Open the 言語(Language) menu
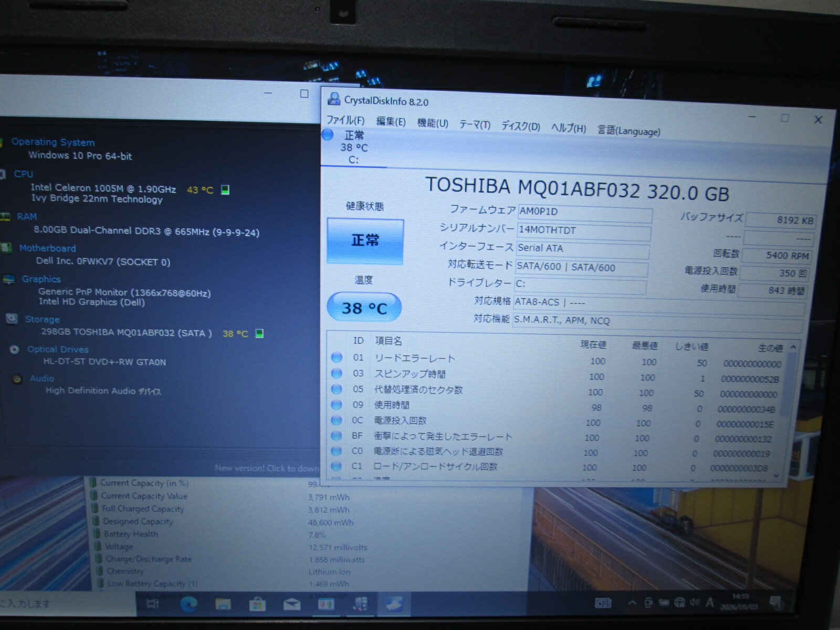Viewport: 840px width, 630px height. coord(629,130)
